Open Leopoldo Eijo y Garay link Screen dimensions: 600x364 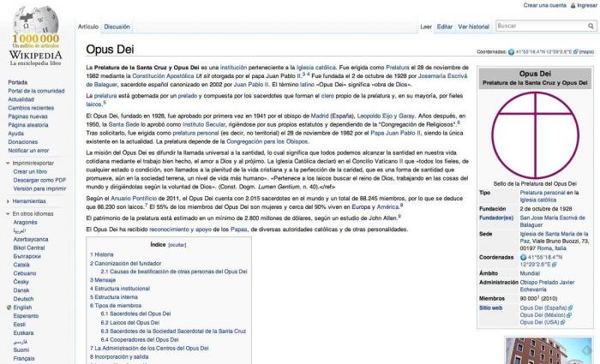[386, 116]
